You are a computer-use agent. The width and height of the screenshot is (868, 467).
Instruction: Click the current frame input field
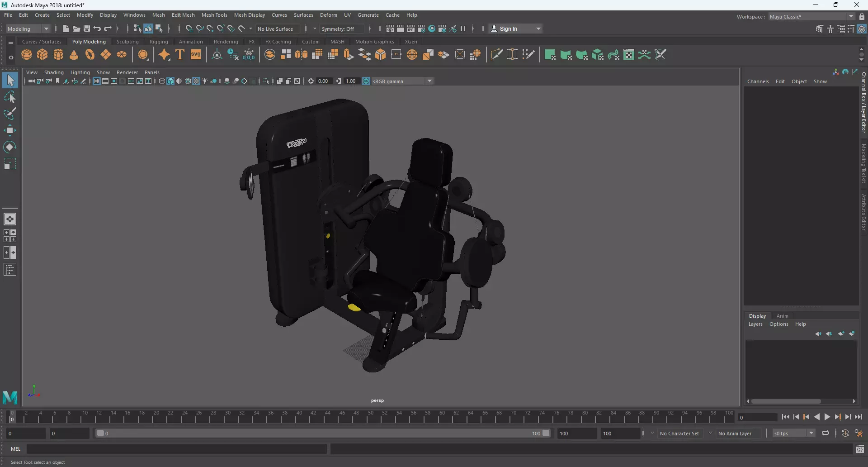[757, 418]
